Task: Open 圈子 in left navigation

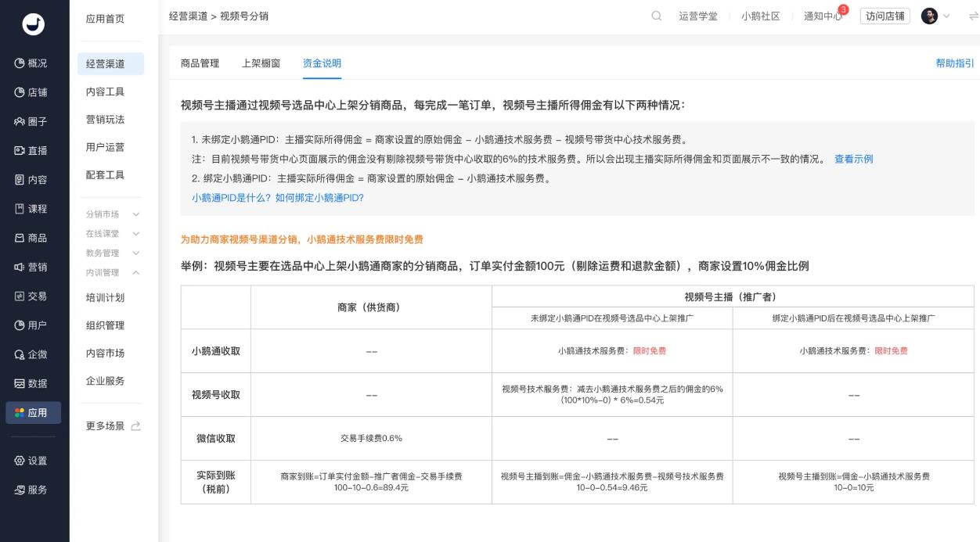Action: (x=31, y=121)
